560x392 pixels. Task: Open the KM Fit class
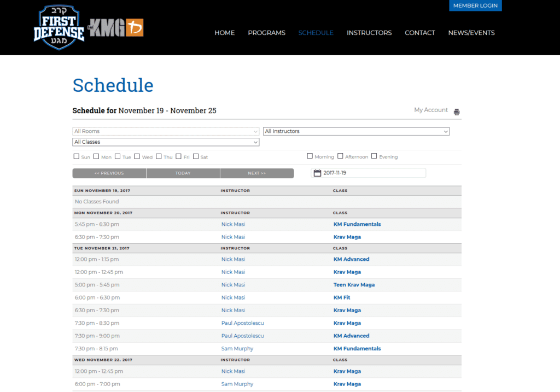pos(342,297)
